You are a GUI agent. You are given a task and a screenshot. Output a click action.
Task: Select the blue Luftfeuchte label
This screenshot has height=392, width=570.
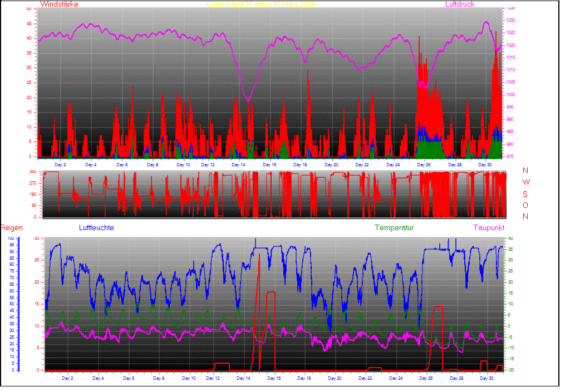[x=96, y=228]
